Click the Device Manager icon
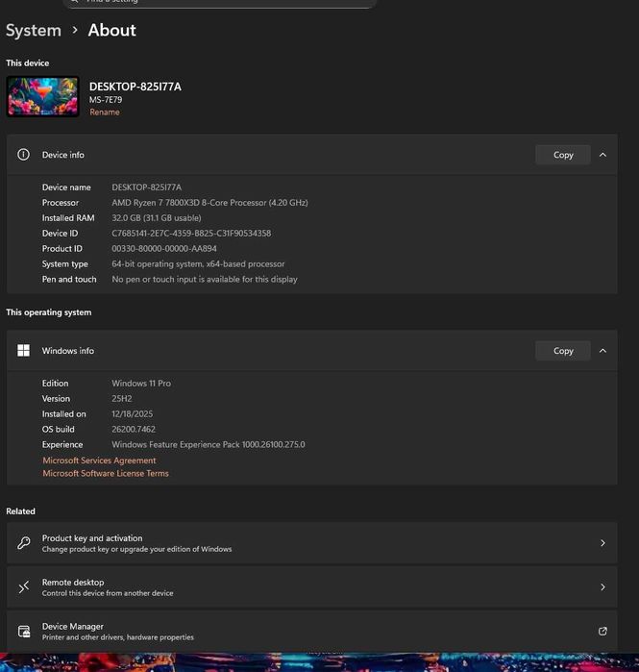This screenshot has width=639, height=672. click(24, 632)
